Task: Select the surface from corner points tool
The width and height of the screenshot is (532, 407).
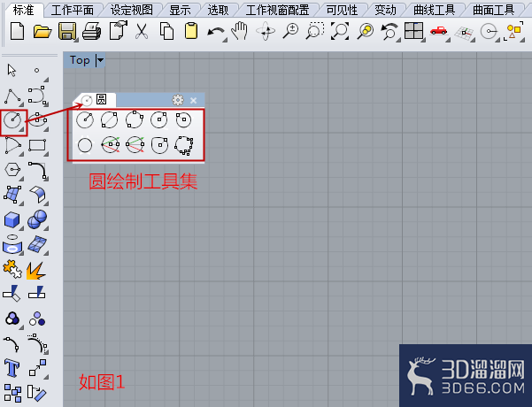Action: 12,195
